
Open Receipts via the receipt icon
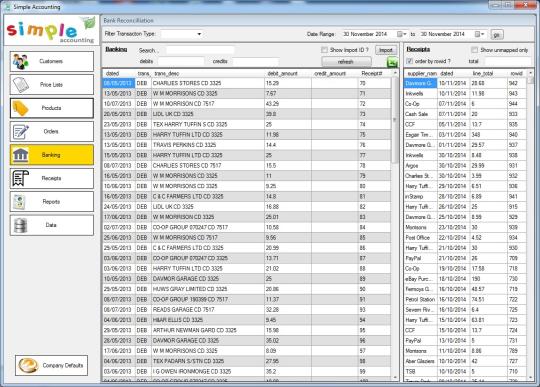pos(20,178)
